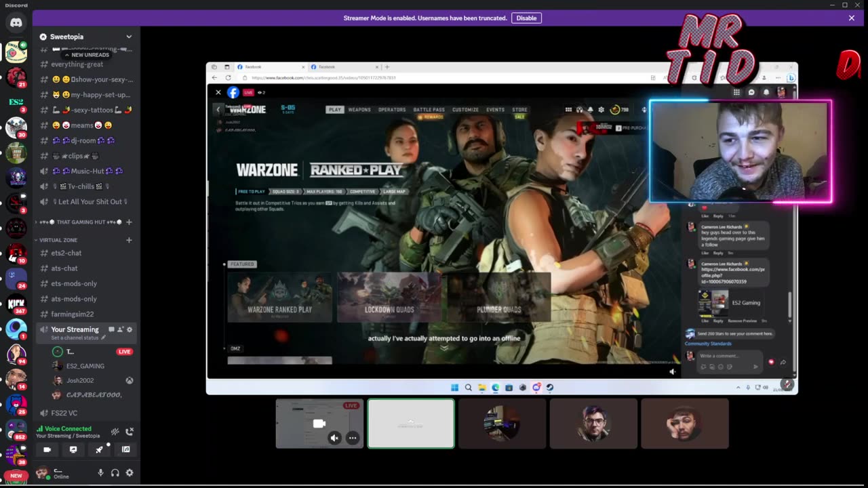Select Warzone Ranked Play featured card
Image resolution: width=868 pixels, height=488 pixels.
pyautogui.click(x=279, y=297)
